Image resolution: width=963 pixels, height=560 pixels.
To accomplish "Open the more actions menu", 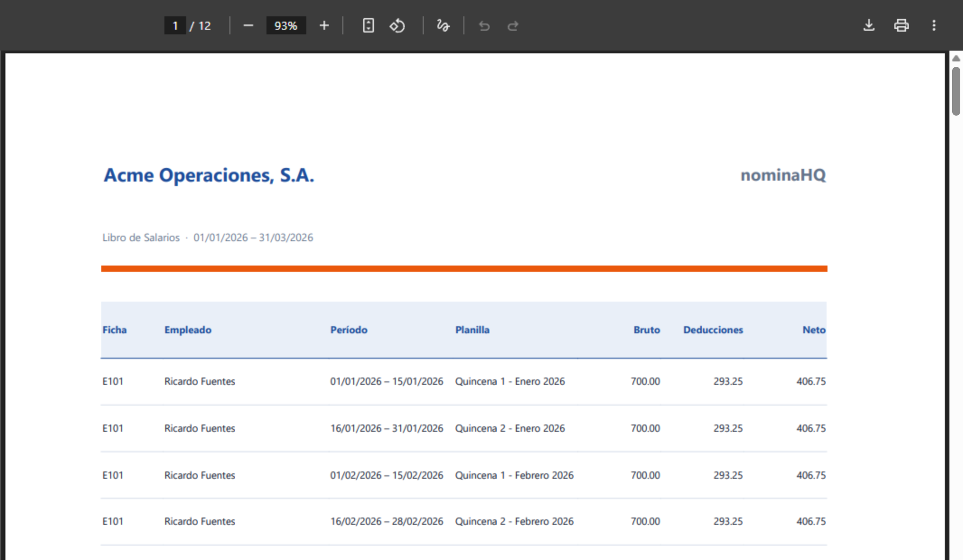I will tap(934, 25).
